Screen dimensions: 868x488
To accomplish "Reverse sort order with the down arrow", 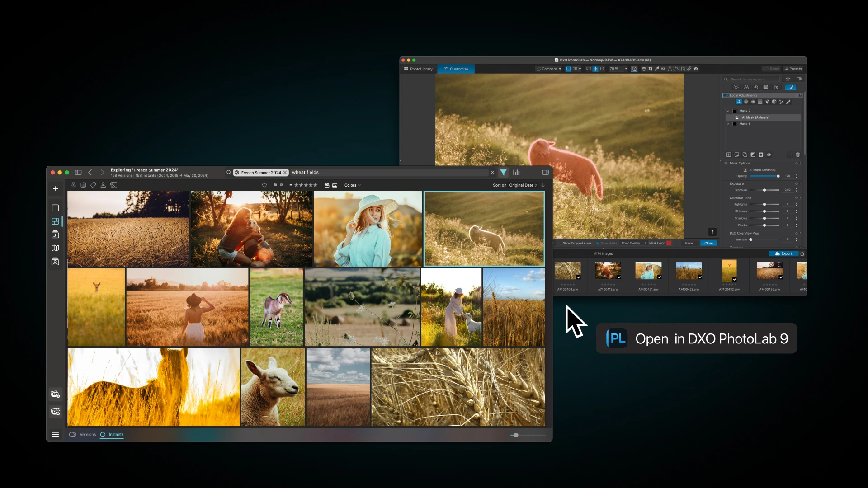I will click(543, 185).
